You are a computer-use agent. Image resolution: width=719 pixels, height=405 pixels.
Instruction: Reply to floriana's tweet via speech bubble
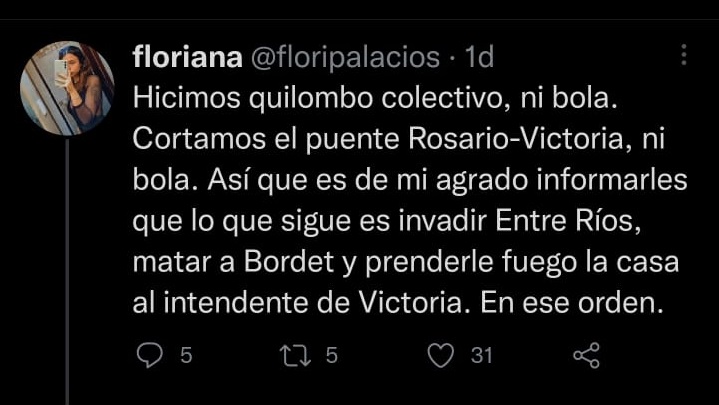pyautogui.click(x=149, y=355)
